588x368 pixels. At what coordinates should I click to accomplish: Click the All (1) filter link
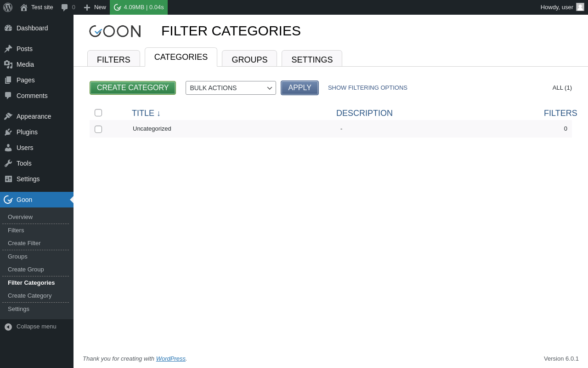pyautogui.click(x=562, y=88)
